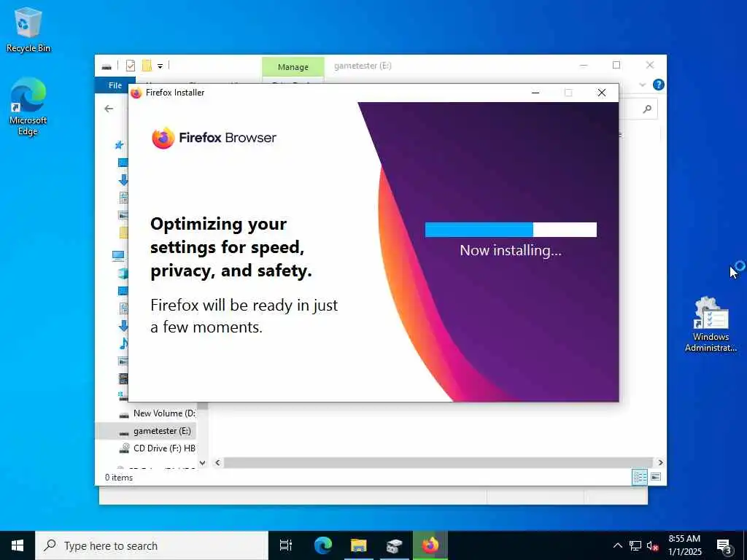Open the Customize Quick Access Toolbar dropdown in Explorer

[160, 66]
